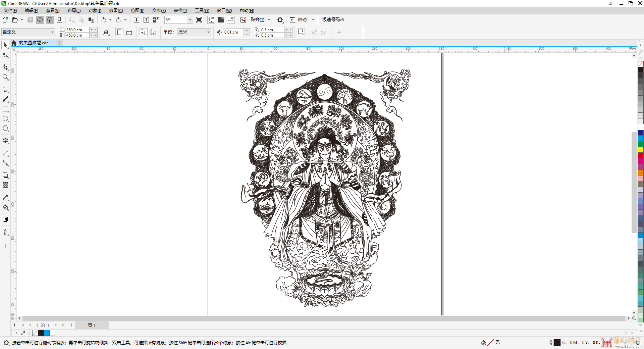Click full-screen preview icon
The height and width of the screenshot is (349, 644).
click(199, 20)
